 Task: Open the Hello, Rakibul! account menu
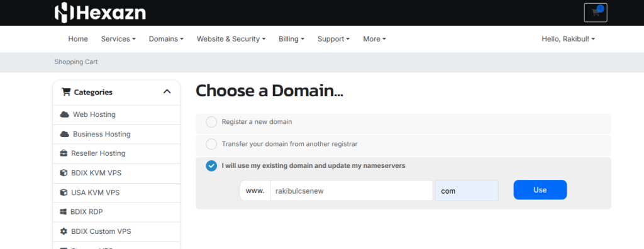pyautogui.click(x=569, y=39)
